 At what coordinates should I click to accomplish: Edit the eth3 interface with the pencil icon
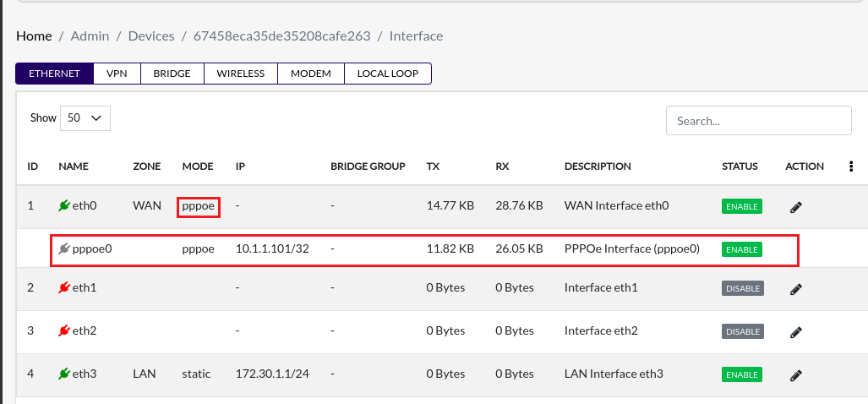pyautogui.click(x=795, y=376)
